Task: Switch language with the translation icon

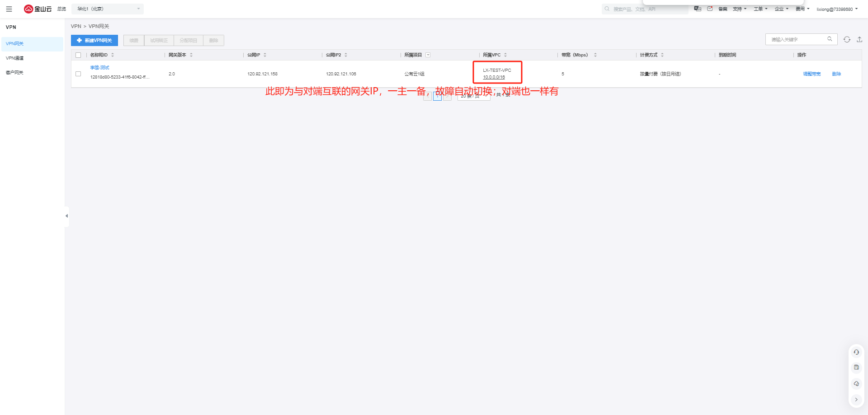Action: pyautogui.click(x=698, y=9)
